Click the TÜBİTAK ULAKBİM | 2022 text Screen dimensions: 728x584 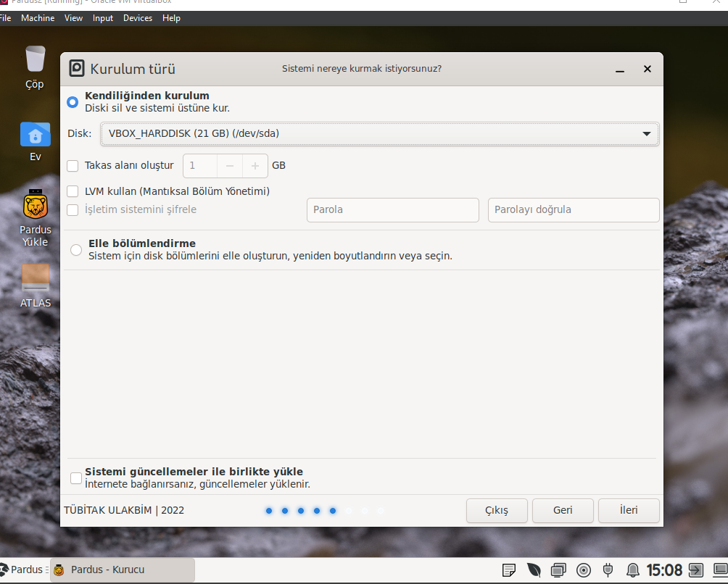pyautogui.click(x=124, y=510)
